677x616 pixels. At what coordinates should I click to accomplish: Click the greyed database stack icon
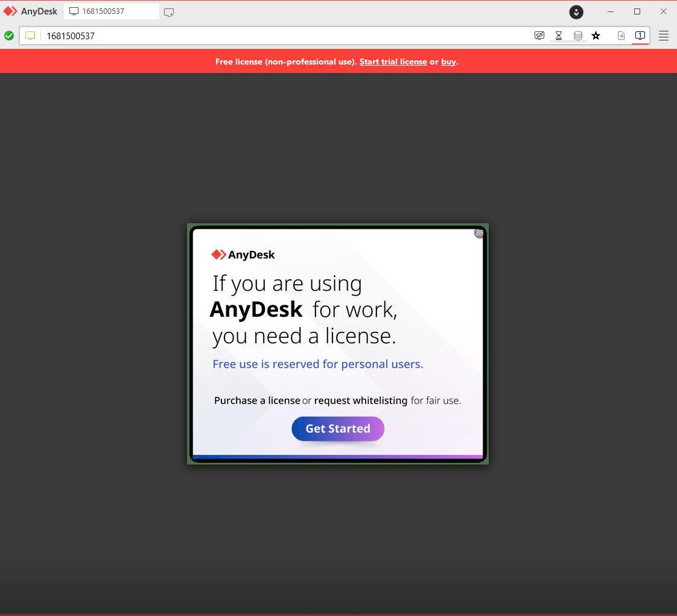(577, 36)
